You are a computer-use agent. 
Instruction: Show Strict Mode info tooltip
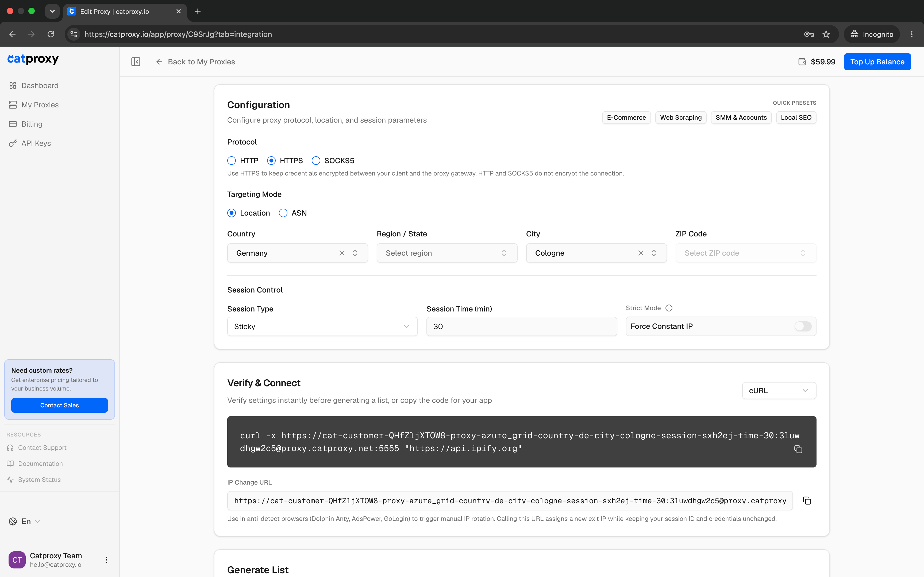(669, 308)
